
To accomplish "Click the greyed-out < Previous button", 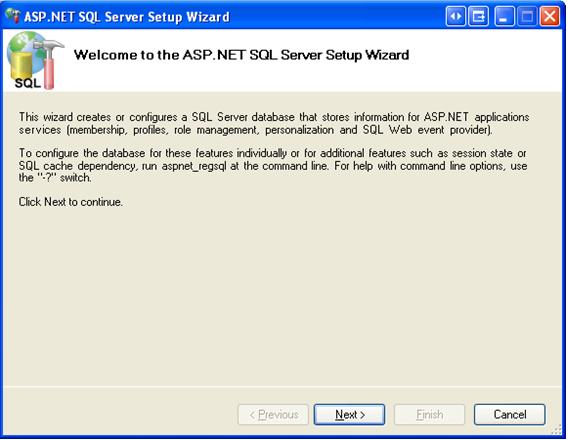I will pos(273,415).
